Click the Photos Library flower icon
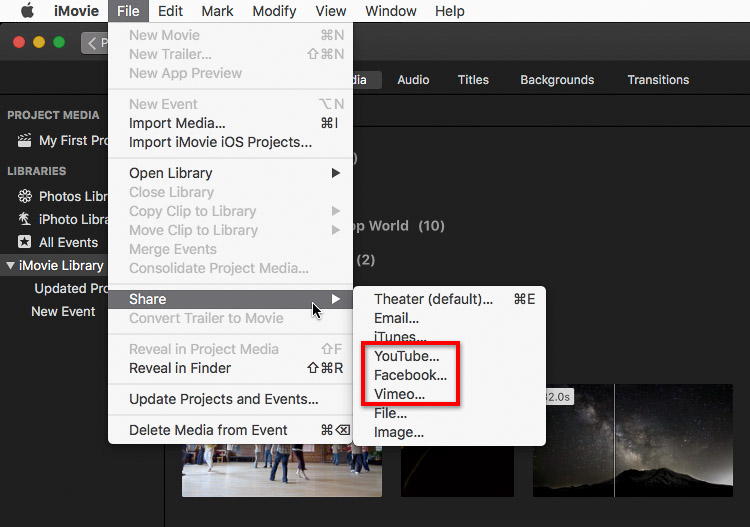This screenshot has width=750, height=527. click(x=25, y=196)
